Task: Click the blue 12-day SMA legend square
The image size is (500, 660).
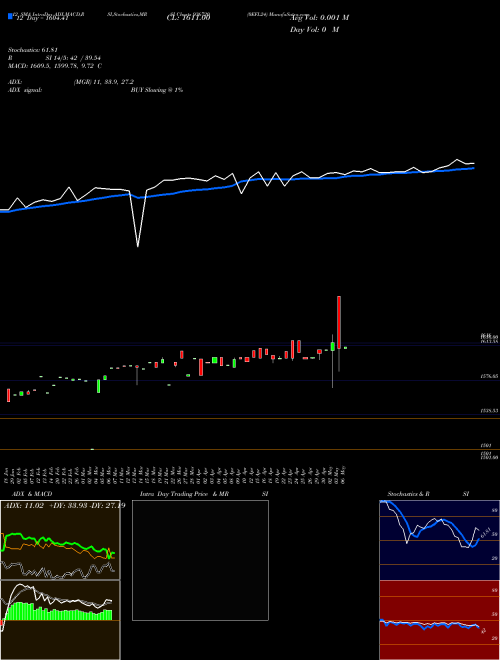Action: tap(10, 16)
